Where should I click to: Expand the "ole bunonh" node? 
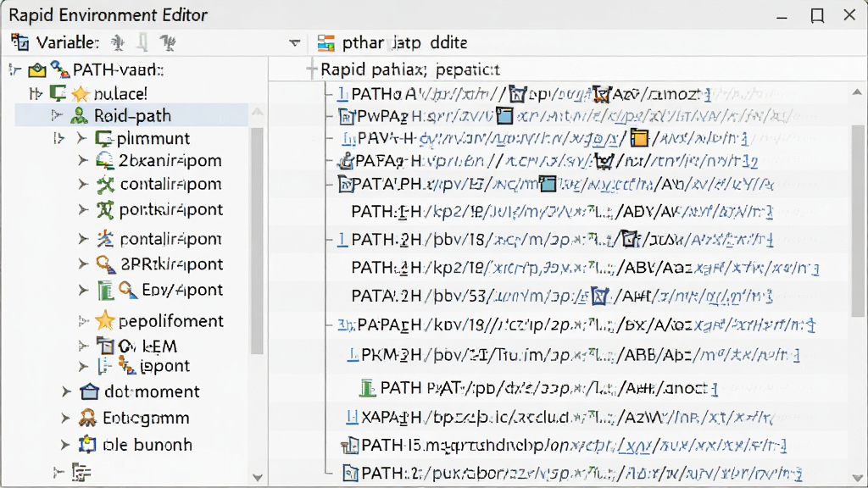(x=65, y=444)
